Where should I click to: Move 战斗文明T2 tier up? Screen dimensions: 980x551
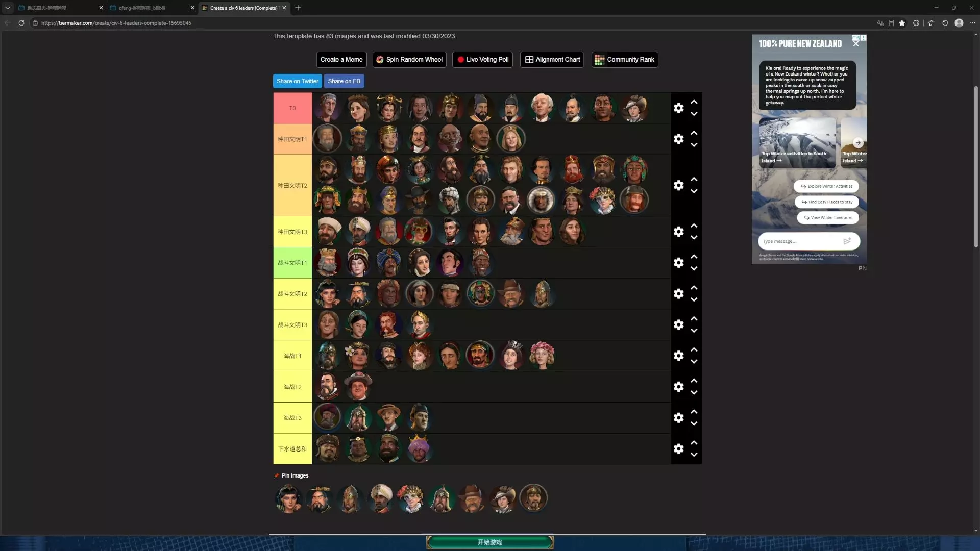(694, 288)
